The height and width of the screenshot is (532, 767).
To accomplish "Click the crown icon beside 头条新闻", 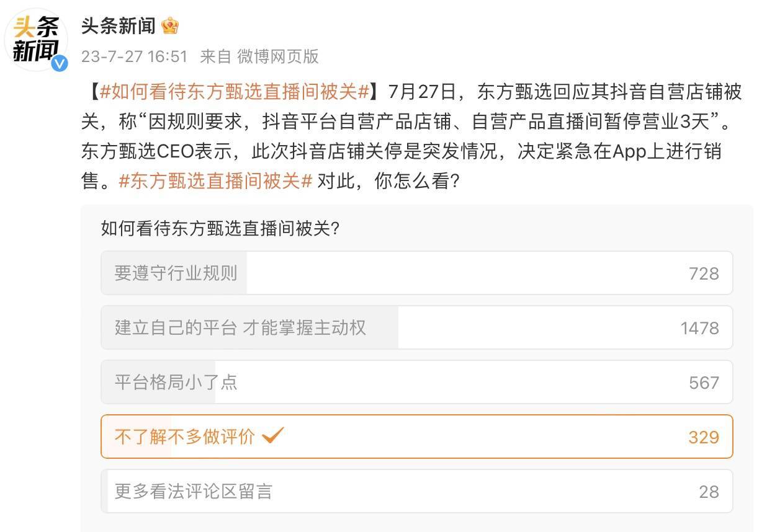I will [x=169, y=26].
